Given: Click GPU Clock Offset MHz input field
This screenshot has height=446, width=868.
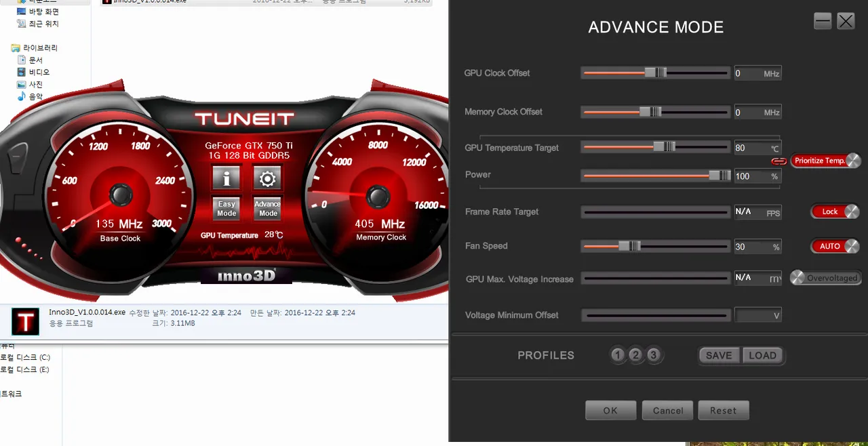Looking at the screenshot, I should pyautogui.click(x=757, y=73).
